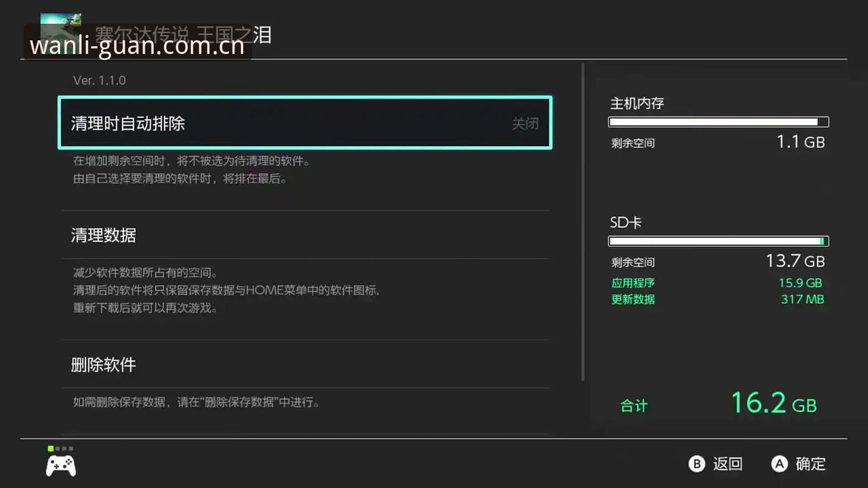Click the B 返回 button
Image resolution: width=868 pixels, height=488 pixels.
(716, 464)
